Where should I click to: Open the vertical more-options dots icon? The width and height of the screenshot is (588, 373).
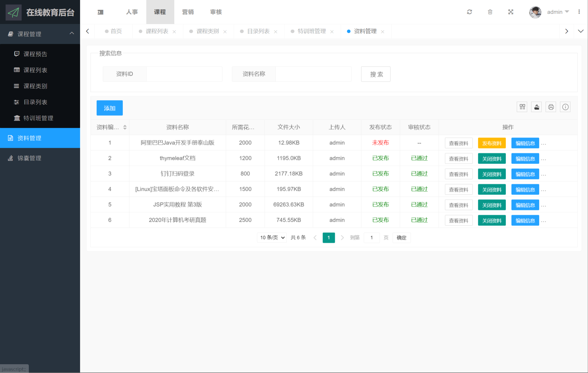click(579, 12)
